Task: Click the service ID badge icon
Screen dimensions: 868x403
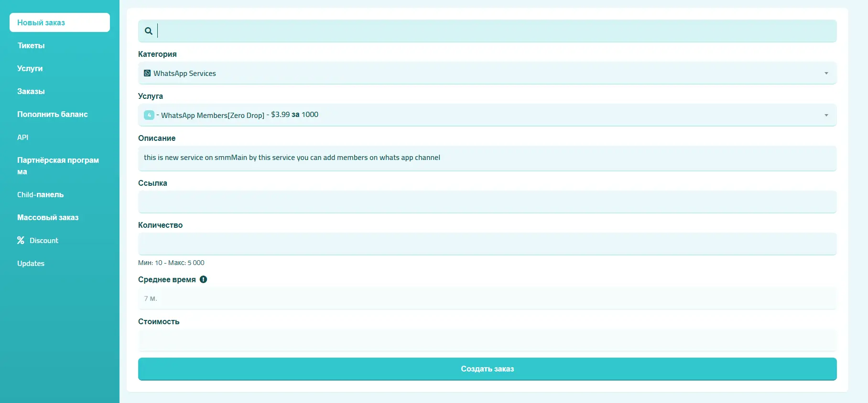Action: click(x=149, y=115)
